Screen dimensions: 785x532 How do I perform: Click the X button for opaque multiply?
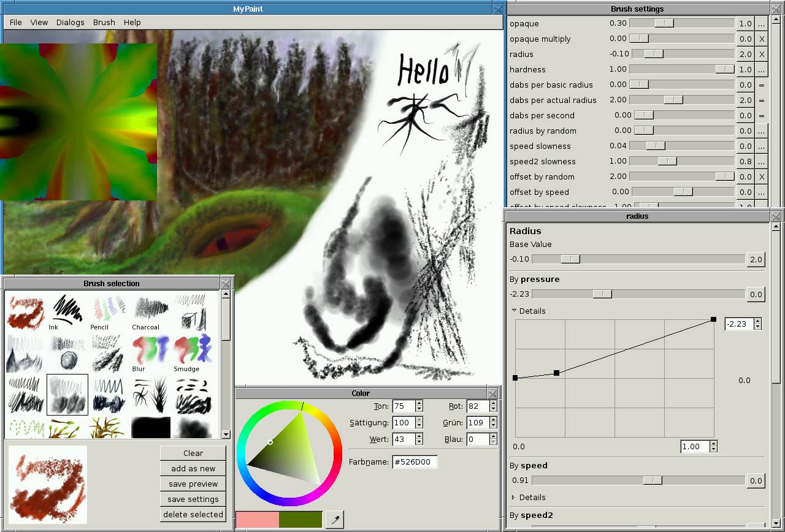pos(761,39)
